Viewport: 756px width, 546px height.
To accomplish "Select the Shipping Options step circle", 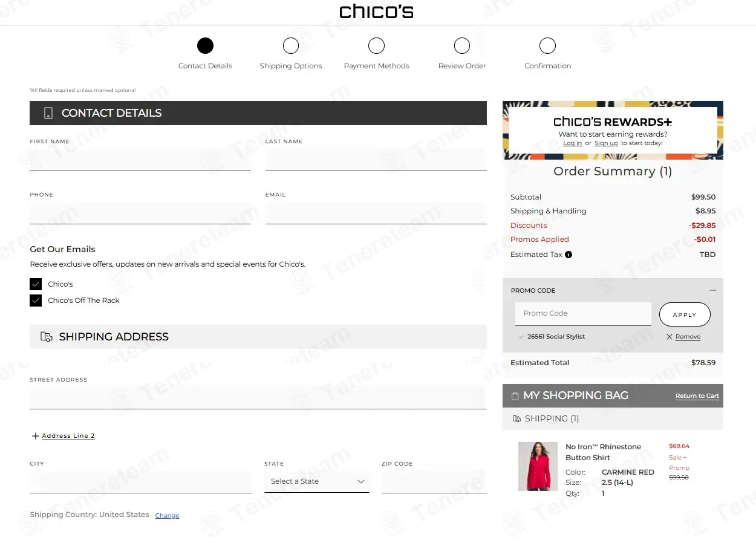I will pyautogui.click(x=291, y=46).
